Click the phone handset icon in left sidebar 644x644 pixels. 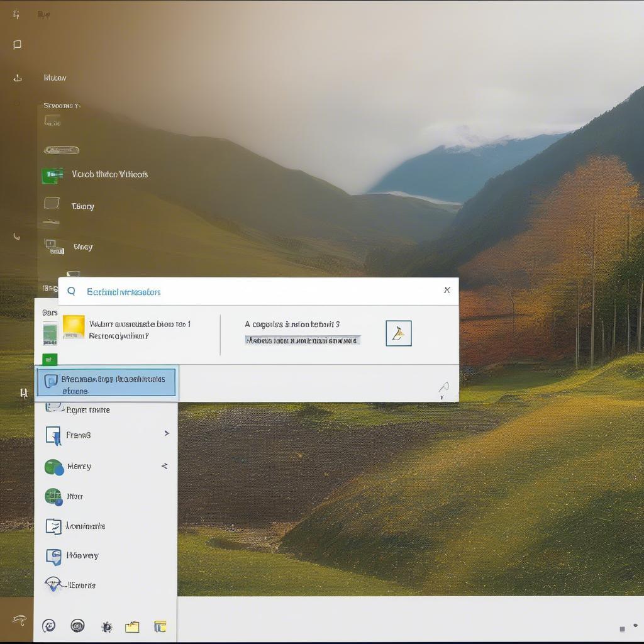click(x=17, y=236)
